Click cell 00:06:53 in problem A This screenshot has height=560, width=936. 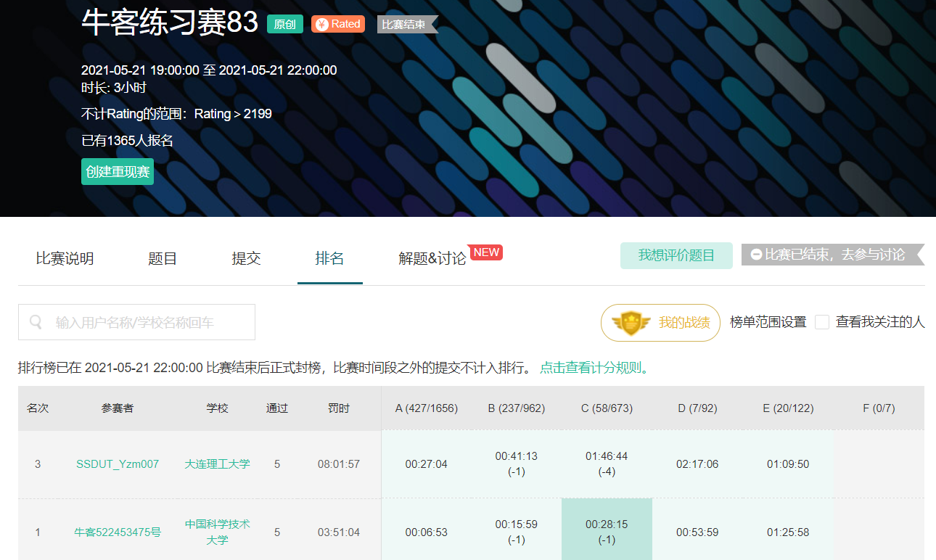click(427, 532)
